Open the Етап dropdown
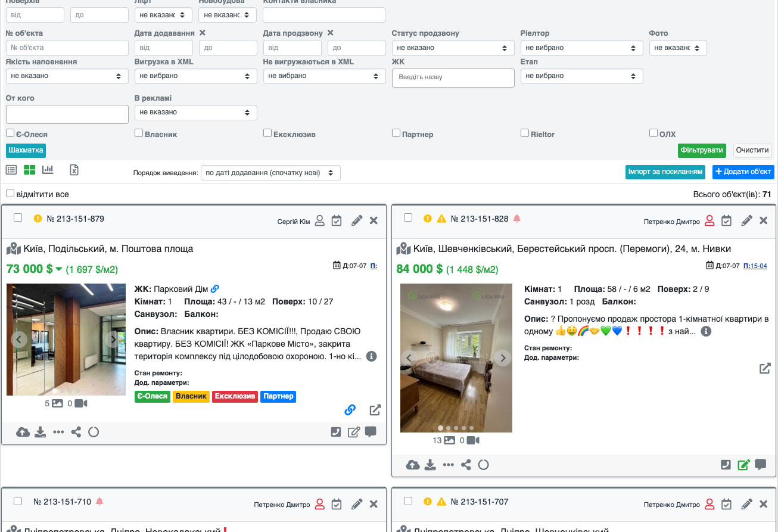The width and height of the screenshot is (778, 532). (x=582, y=76)
